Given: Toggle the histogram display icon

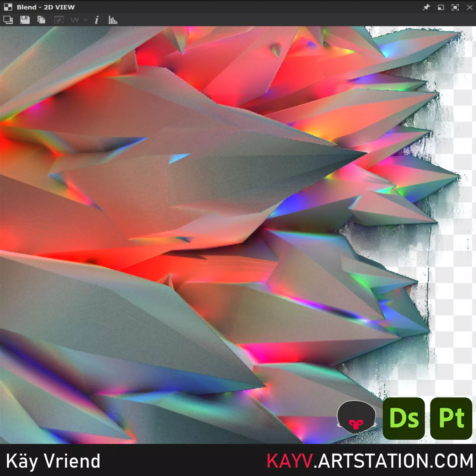Looking at the screenshot, I should 113,20.
